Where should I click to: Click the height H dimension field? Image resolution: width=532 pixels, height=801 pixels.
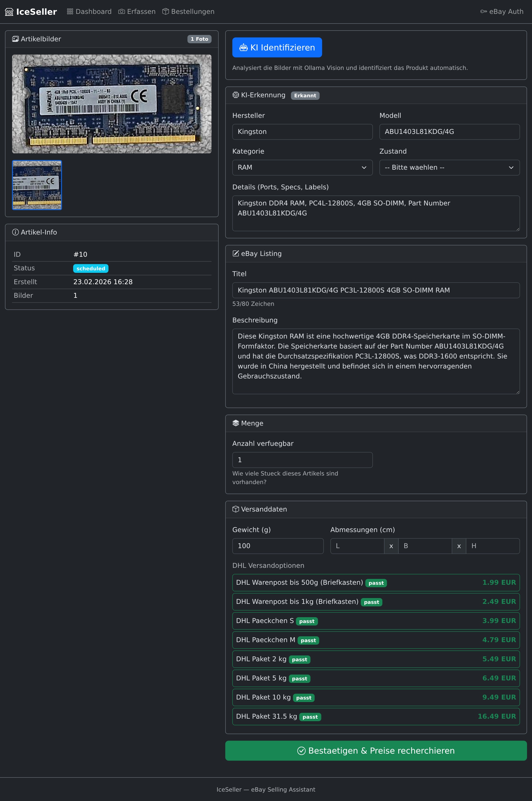coord(493,546)
